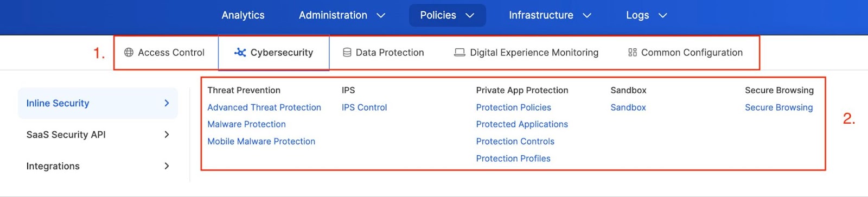Go to IPS Control
The height and width of the screenshot is (197, 868).
pyautogui.click(x=364, y=107)
